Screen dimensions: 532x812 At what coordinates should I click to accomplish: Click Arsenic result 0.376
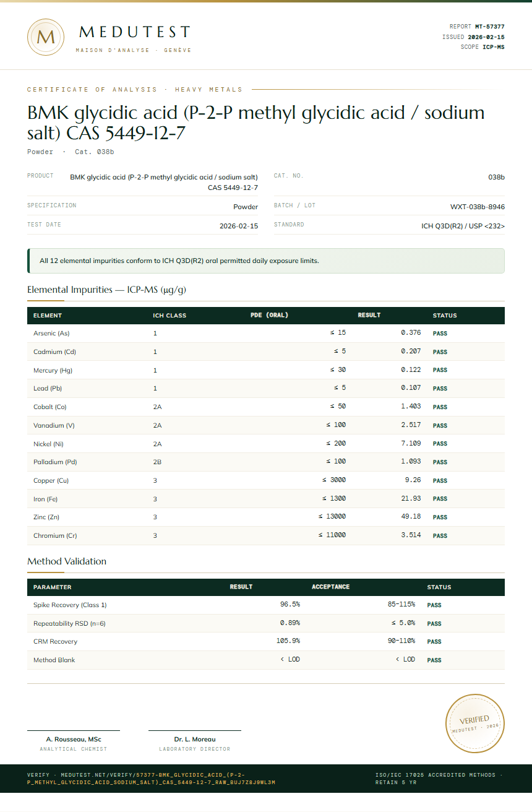point(411,334)
